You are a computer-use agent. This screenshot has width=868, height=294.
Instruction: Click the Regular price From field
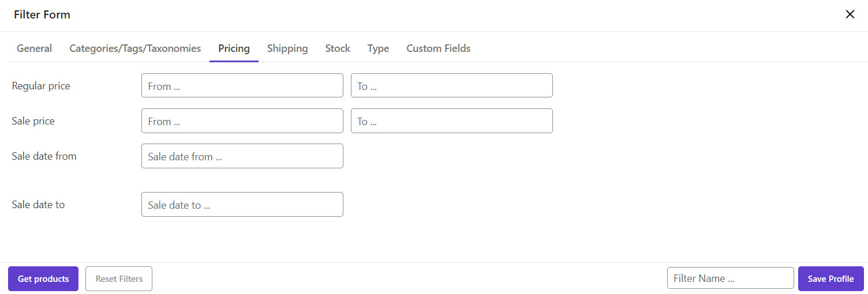point(242,86)
